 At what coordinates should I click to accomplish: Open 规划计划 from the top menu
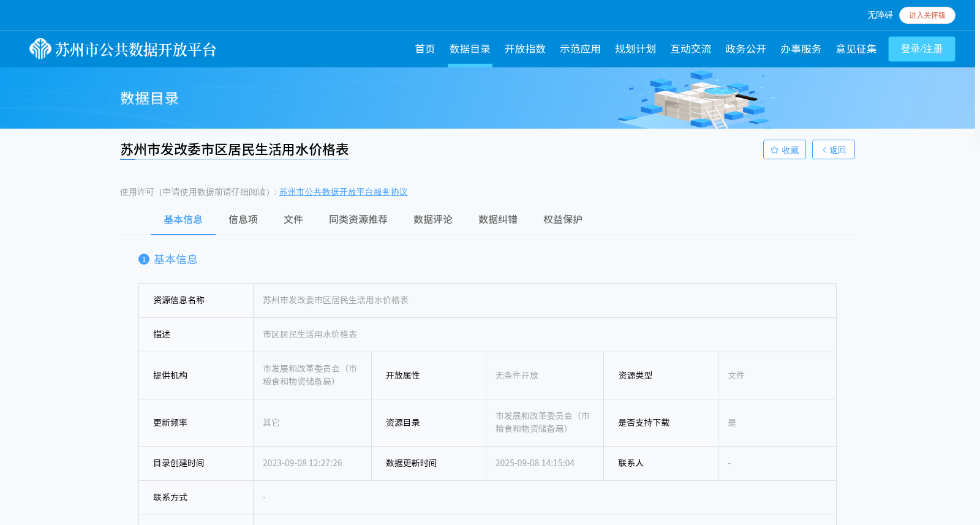pyautogui.click(x=635, y=49)
